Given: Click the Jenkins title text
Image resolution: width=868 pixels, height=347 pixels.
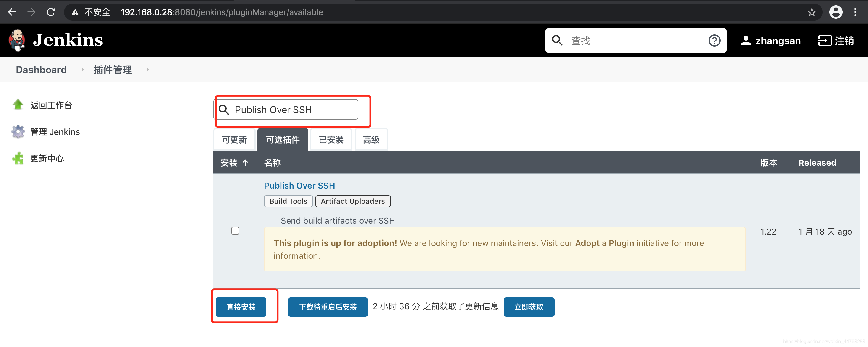Looking at the screenshot, I should point(68,40).
